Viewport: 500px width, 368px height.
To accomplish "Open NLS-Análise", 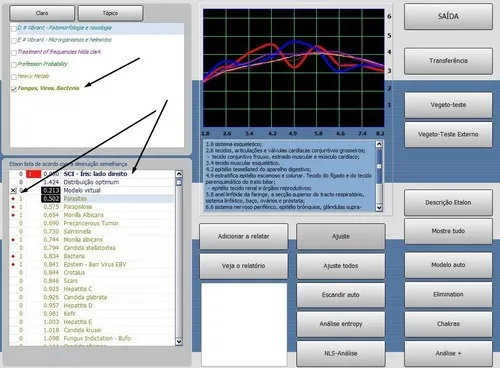I will coord(341,353).
